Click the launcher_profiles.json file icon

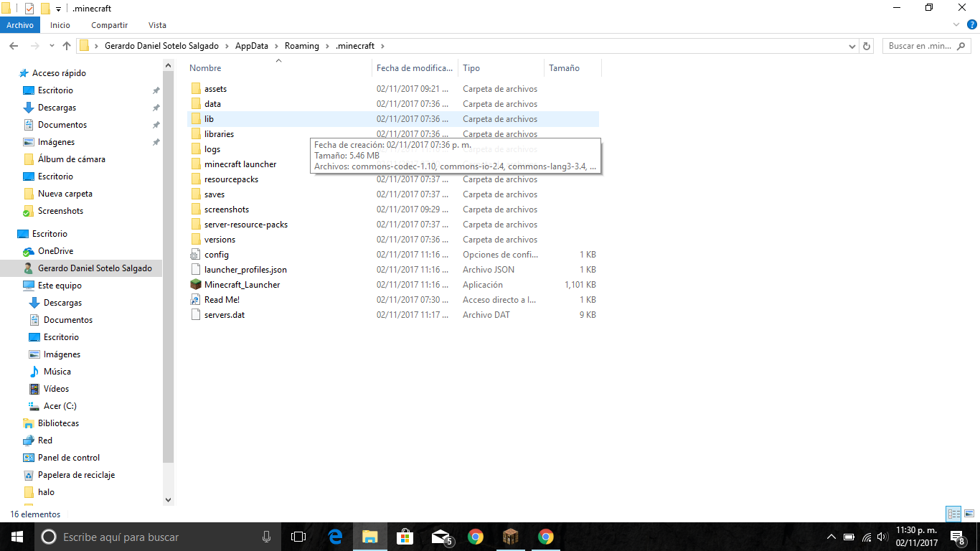point(196,270)
